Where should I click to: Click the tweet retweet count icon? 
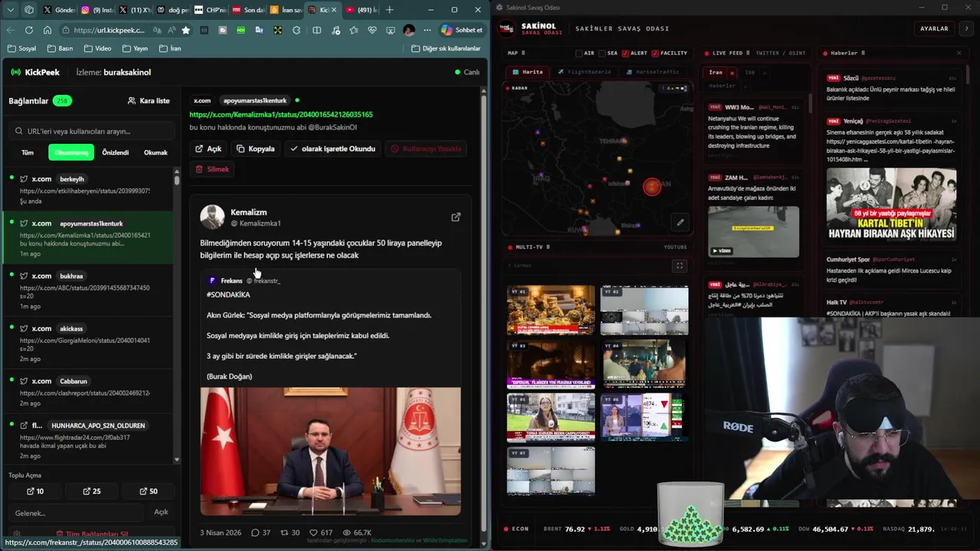click(285, 533)
